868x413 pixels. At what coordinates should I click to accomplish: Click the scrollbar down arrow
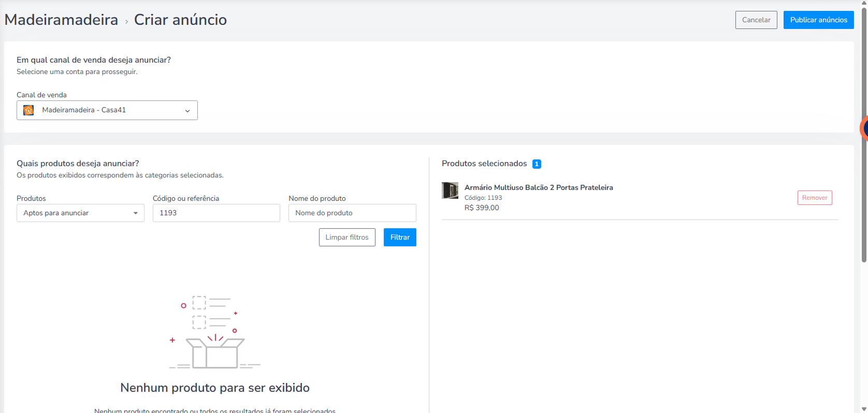[x=864, y=409]
